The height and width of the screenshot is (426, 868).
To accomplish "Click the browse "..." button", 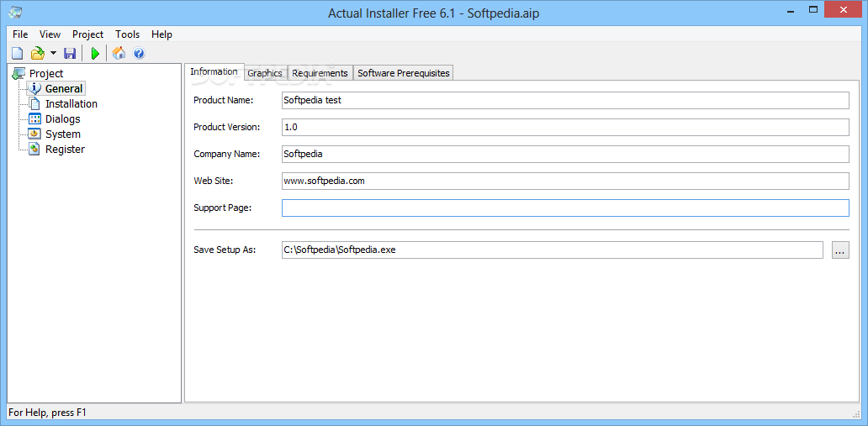I will (x=840, y=250).
